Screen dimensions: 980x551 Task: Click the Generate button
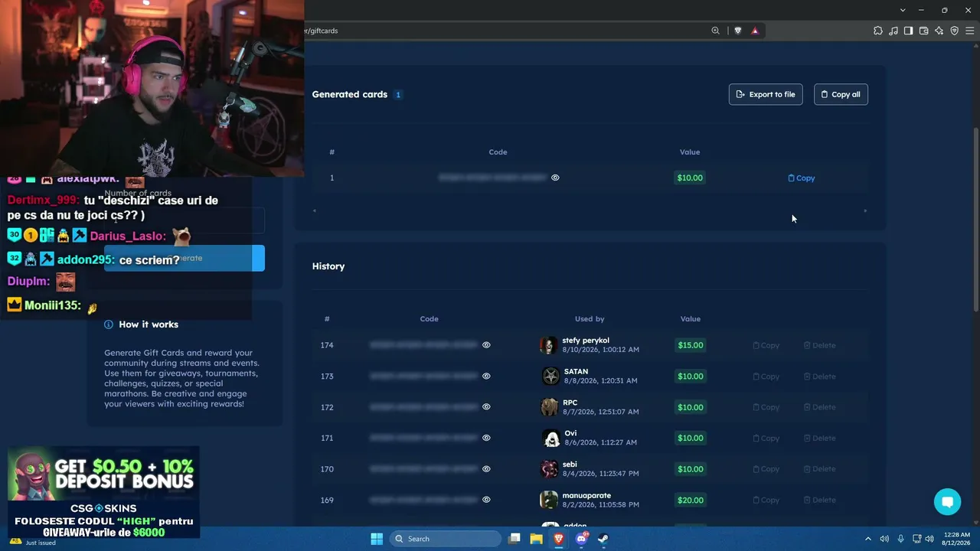[185, 258]
